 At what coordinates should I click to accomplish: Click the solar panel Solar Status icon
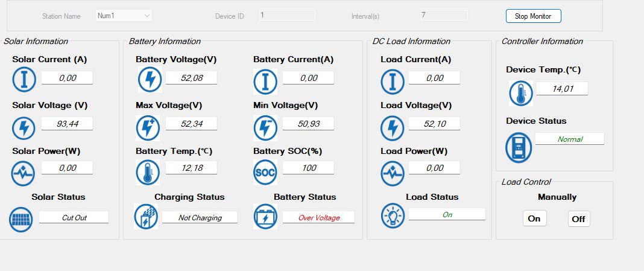pos(22,220)
